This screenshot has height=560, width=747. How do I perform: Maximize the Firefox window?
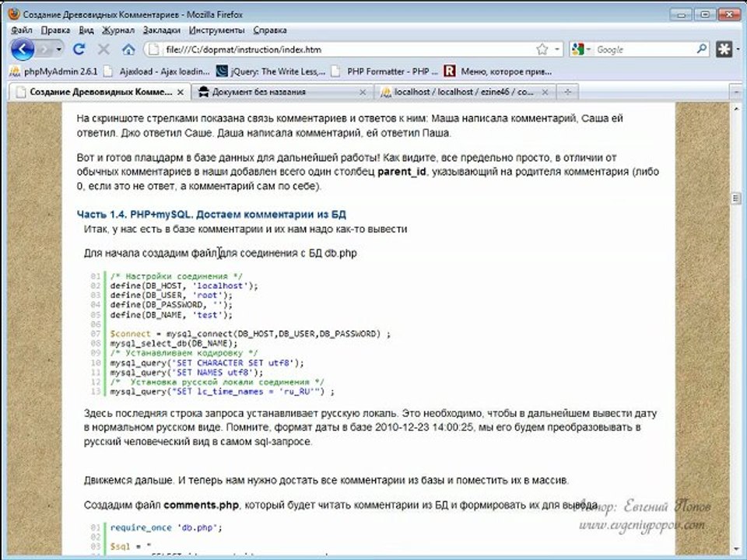(705, 14)
